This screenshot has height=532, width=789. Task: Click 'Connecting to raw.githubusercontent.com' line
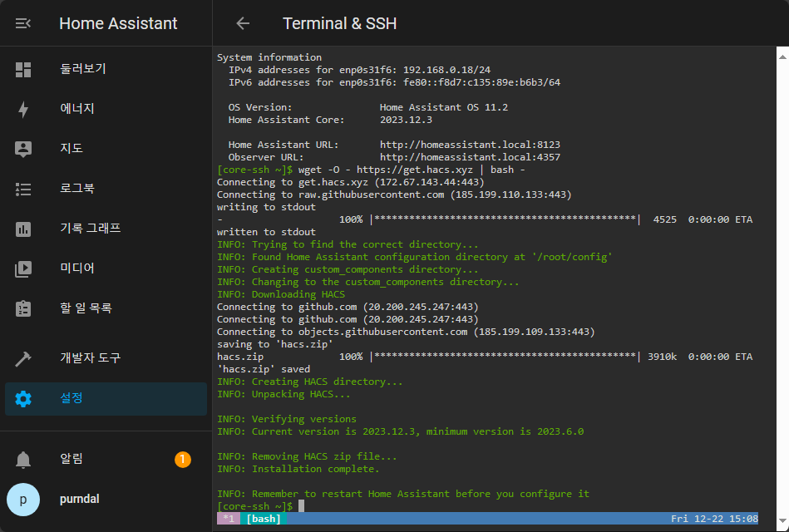tap(394, 195)
